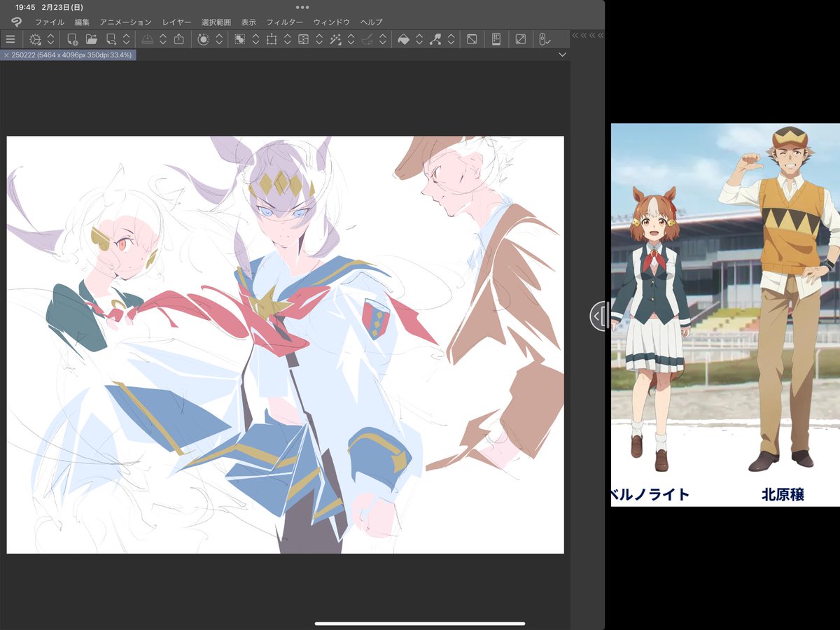This screenshot has width=840, height=630.
Task: Open the hamburger menu in the command bar
Action: 10,40
